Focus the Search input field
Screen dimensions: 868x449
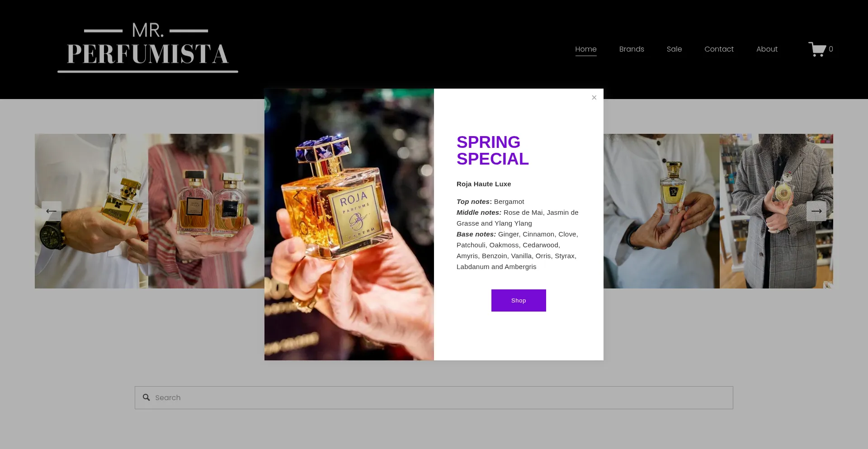[434, 398]
